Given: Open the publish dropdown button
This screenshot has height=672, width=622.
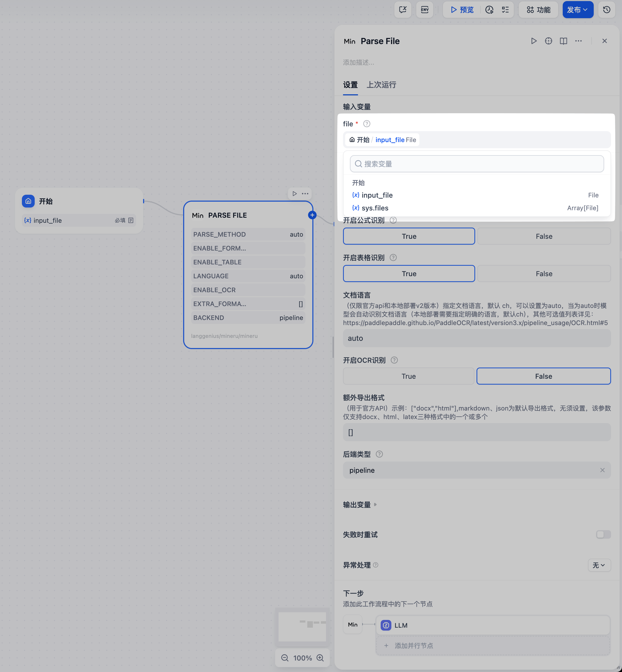Looking at the screenshot, I should pyautogui.click(x=578, y=10).
